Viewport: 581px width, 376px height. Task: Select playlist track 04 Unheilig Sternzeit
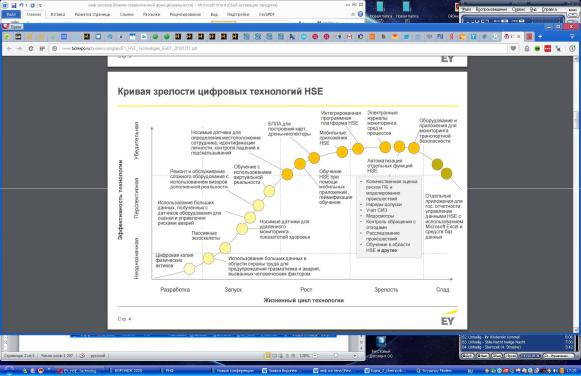(x=517, y=347)
